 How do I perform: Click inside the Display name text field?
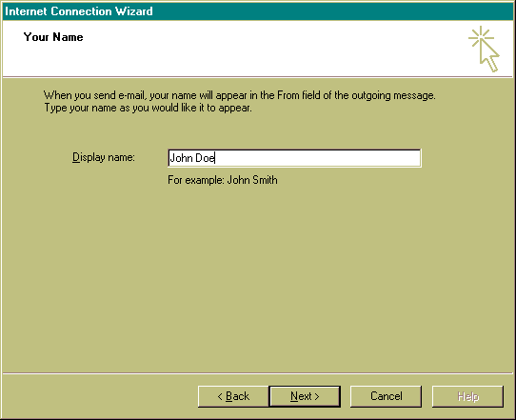[294, 158]
